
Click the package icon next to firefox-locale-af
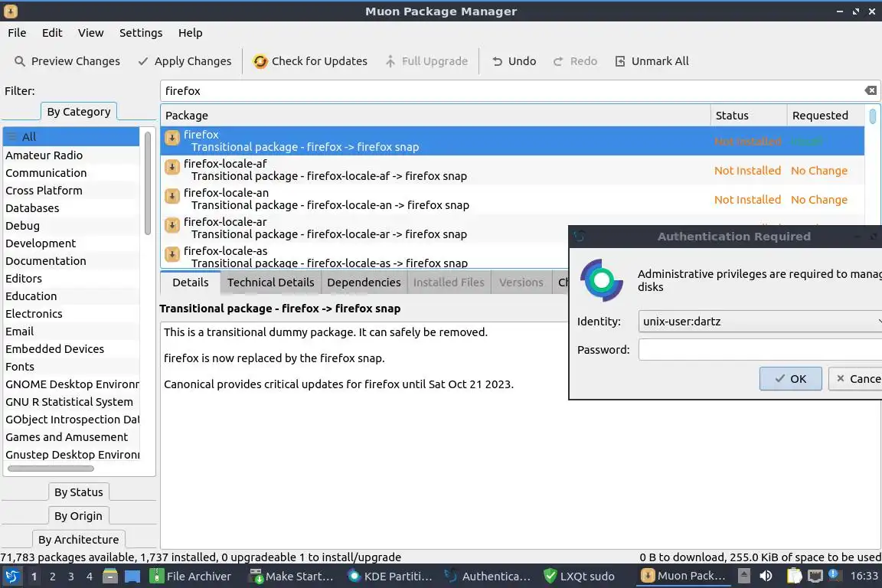(x=172, y=167)
